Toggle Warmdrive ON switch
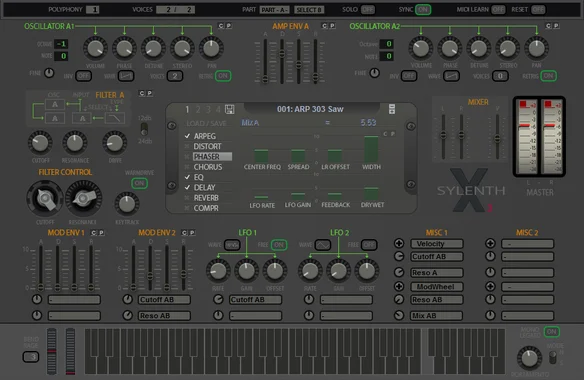 click(x=139, y=183)
